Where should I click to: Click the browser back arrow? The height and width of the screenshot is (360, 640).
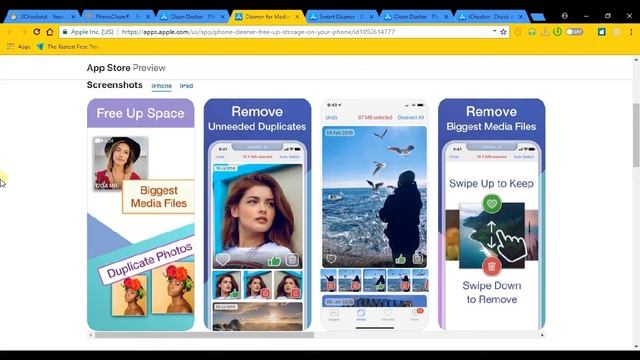(10, 31)
